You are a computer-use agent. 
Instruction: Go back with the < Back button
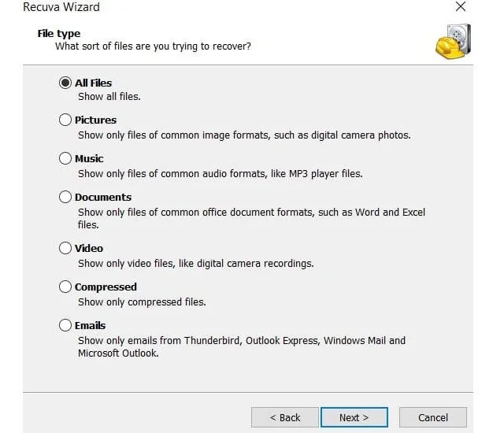coord(285,417)
